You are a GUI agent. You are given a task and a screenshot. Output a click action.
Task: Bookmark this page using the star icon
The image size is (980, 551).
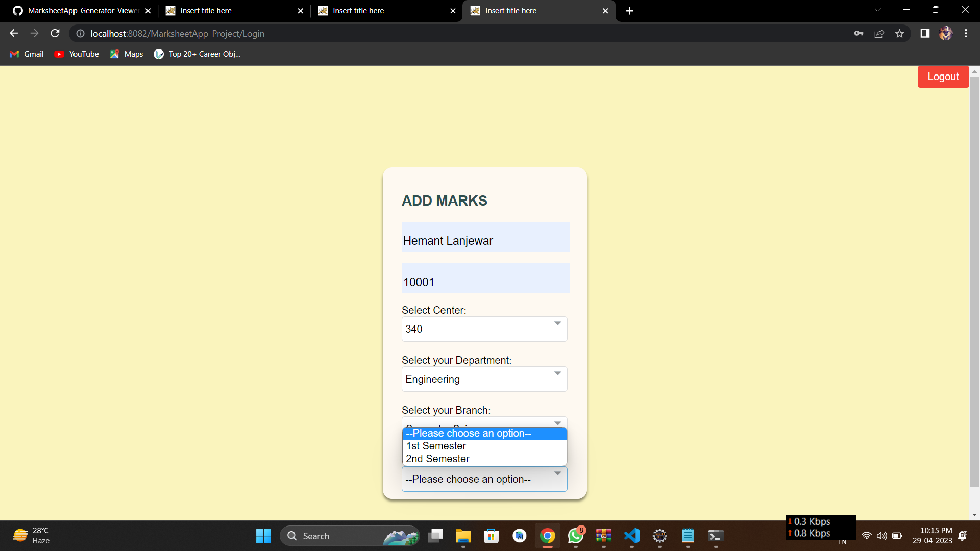click(x=899, y=33)
